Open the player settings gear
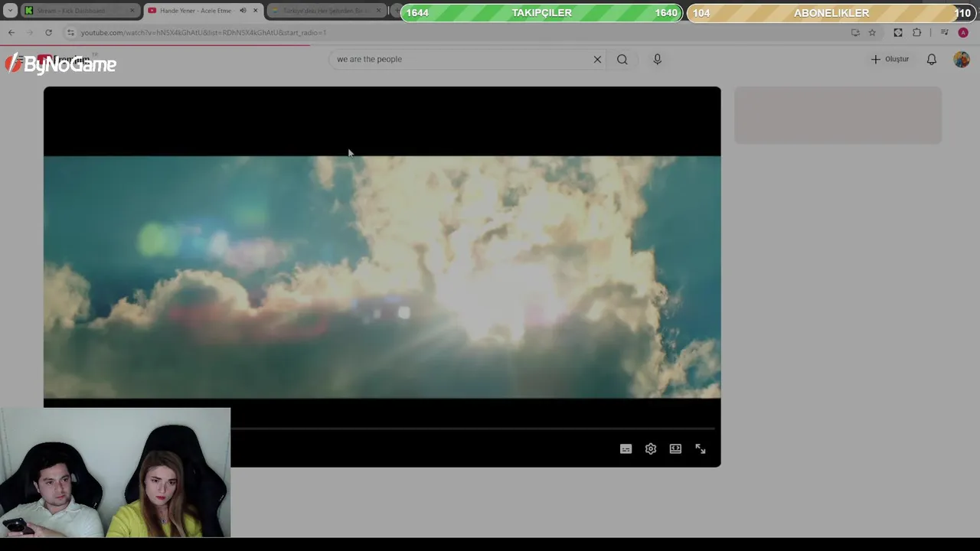 tap(651, 449)
